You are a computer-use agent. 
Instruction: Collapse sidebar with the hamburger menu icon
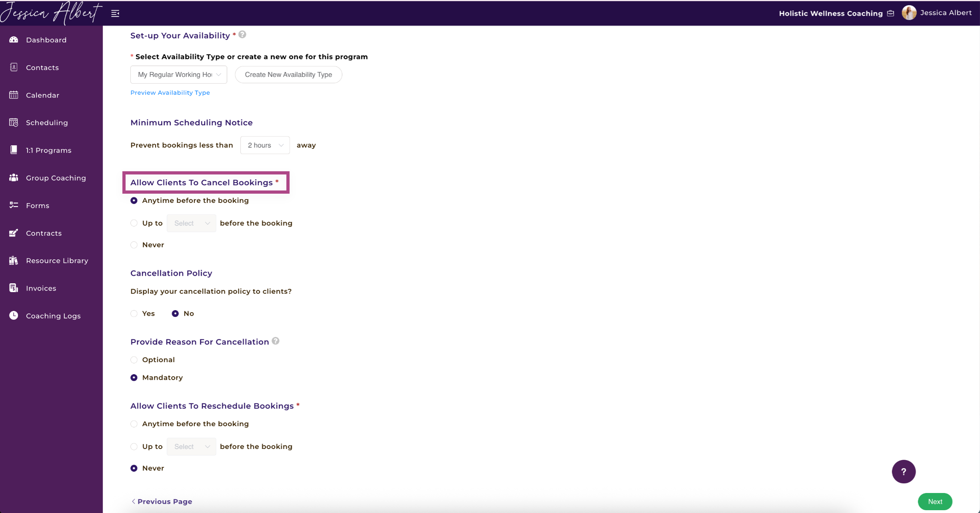pyautogui.click(x=115, y=14)
